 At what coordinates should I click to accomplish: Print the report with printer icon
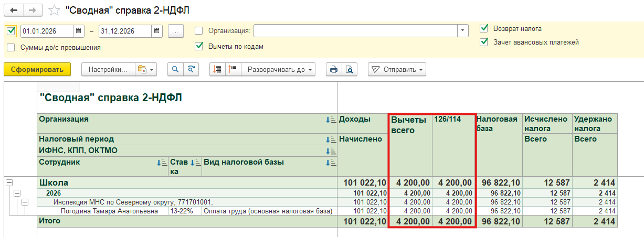click(333, 69)
